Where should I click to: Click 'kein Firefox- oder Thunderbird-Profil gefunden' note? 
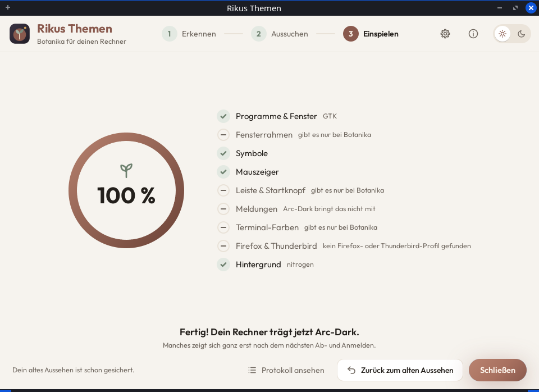[397, 246]
